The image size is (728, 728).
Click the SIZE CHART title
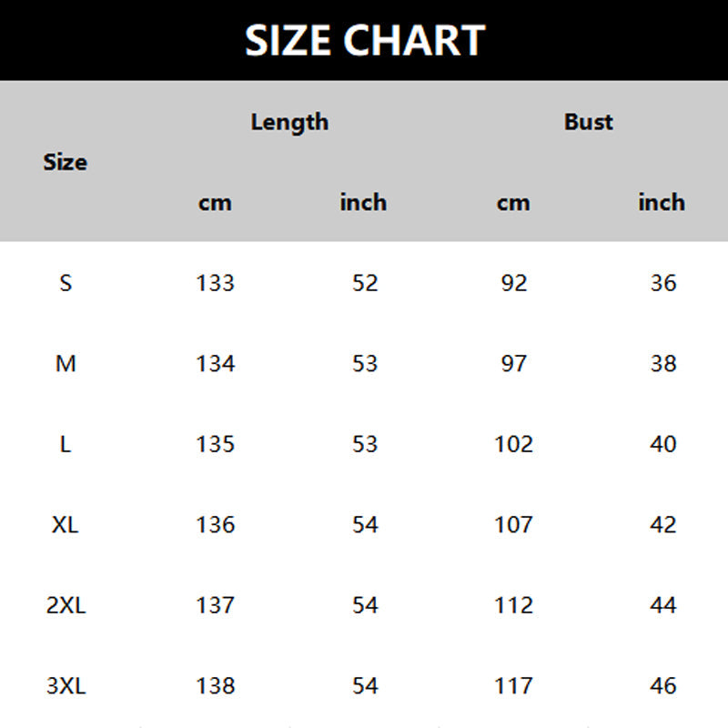pos(364,41)
